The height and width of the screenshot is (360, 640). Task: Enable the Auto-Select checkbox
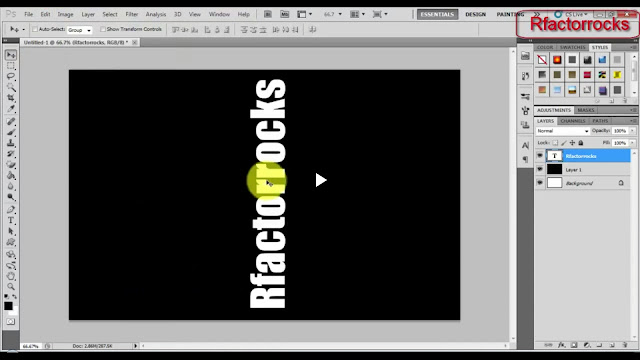(x=35, y=29)
